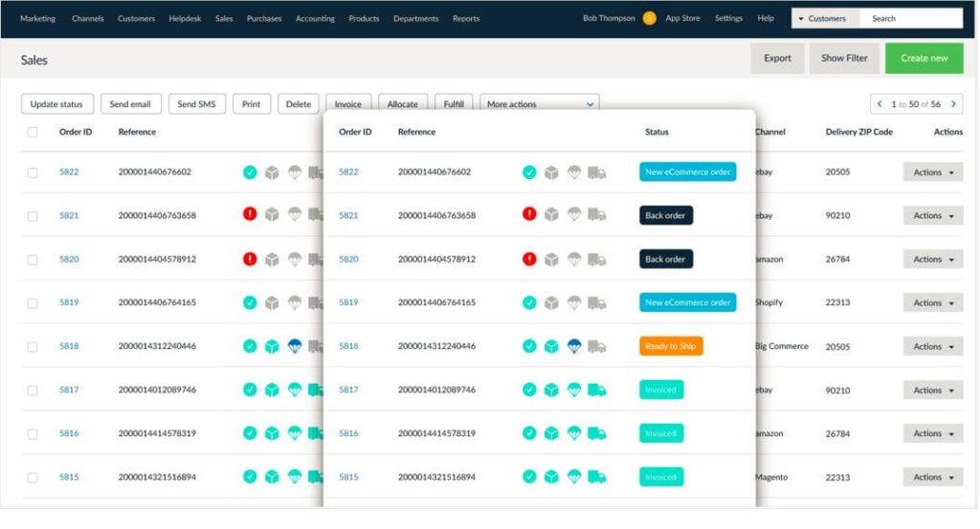
Task: Click the checkmark icon for order 5815 in back table
Action: [x=250, y=476]
